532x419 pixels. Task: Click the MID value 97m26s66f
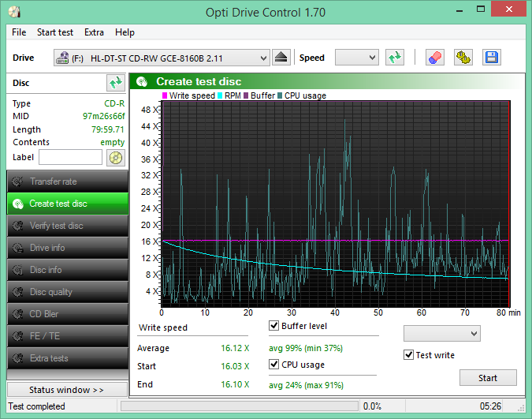(104, 116)
